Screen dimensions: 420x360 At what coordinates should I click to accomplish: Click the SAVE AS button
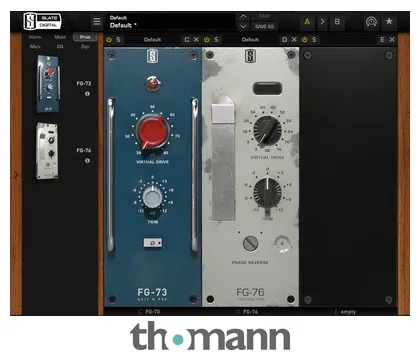tap(264, 26)
